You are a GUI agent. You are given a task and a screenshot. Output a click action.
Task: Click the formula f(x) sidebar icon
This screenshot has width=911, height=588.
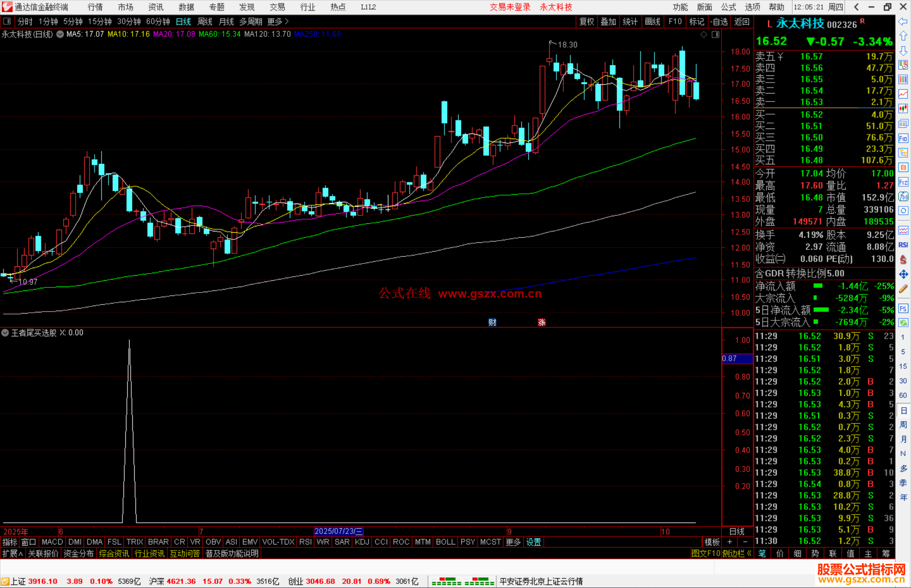click(903, 196)
